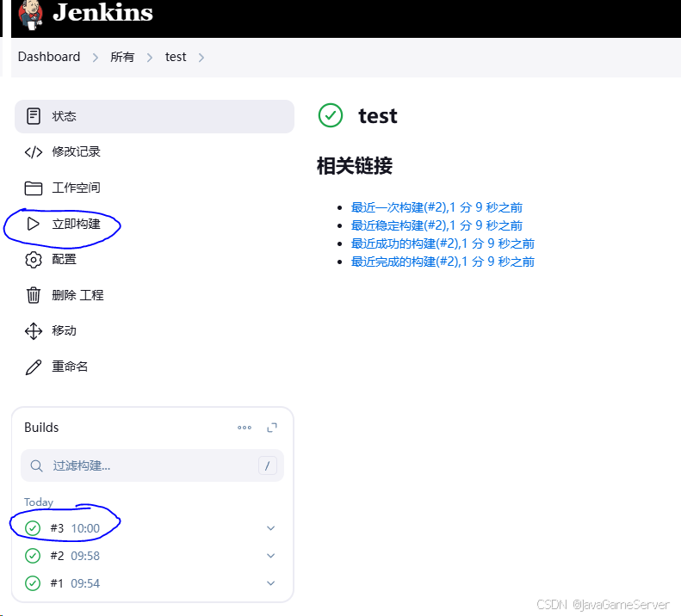Click the green success icon beside test title
This screenshot has width=681, height=616.
pos(331,115)
